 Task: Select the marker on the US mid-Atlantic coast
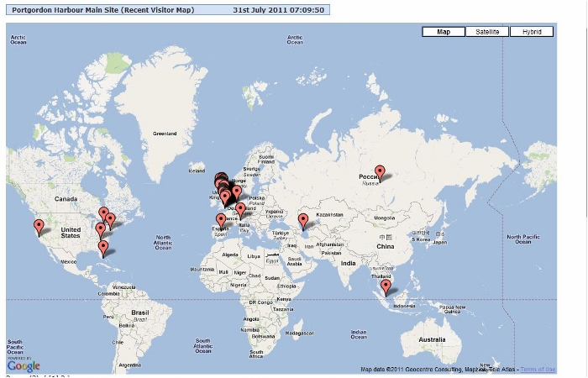coord(100,231)
